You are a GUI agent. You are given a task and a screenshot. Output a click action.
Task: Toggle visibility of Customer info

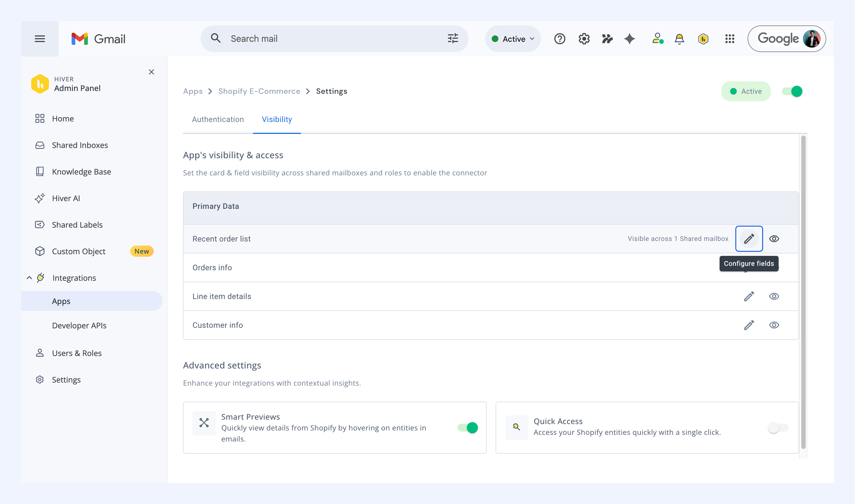(x=774, y=325)
